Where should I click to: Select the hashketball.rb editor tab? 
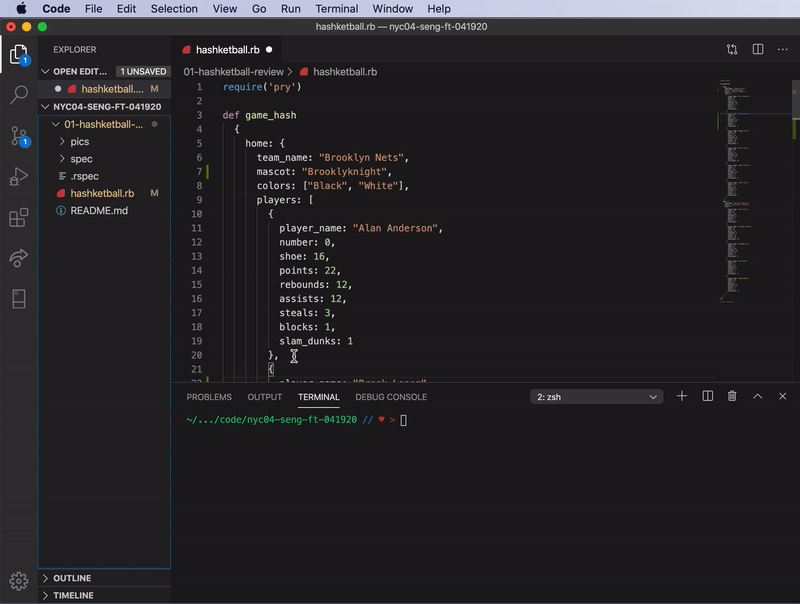pyautogui.click(x=228, y=49)
